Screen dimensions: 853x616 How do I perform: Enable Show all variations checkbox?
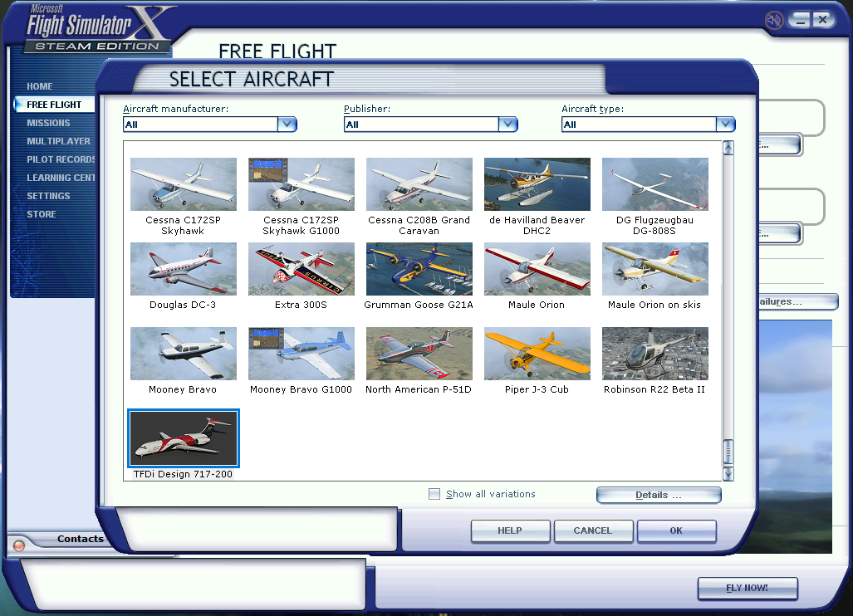(434, 494)
